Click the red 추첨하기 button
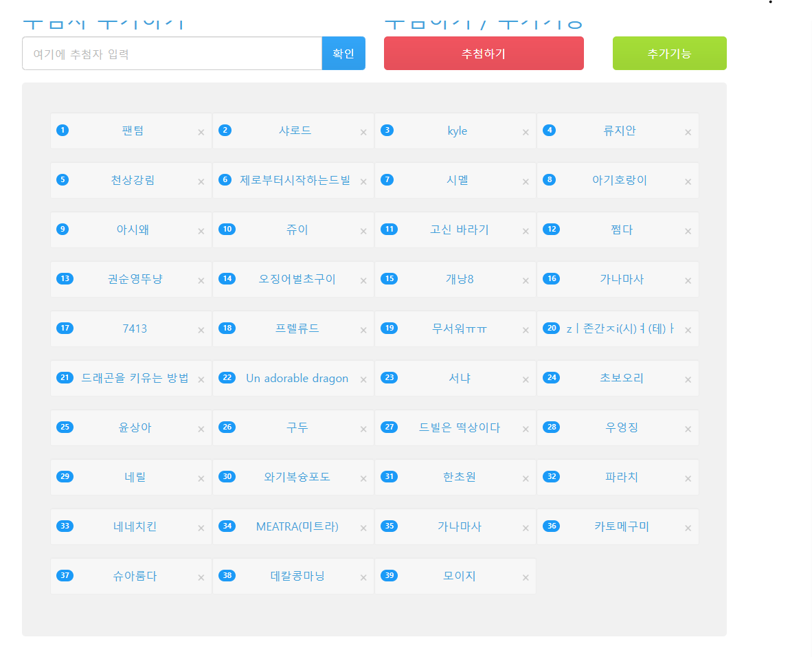 click(x=484, y=54)
